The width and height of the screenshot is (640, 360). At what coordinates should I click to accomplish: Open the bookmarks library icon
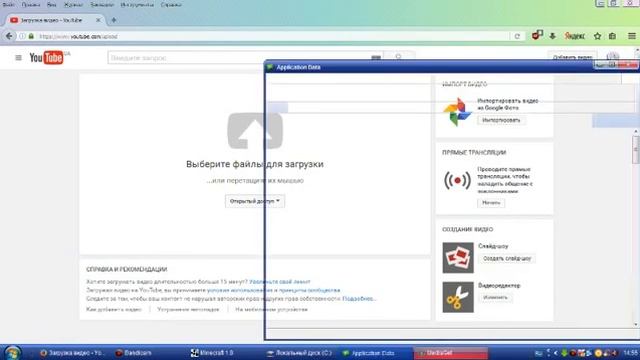pyautogui.click(x=612, y=36)
